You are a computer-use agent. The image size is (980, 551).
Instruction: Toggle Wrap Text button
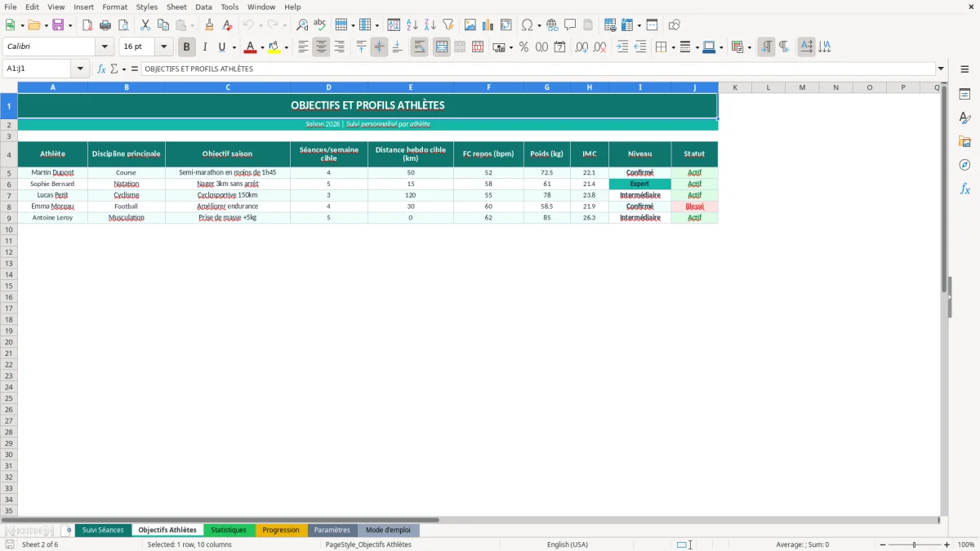pos(420,47)
